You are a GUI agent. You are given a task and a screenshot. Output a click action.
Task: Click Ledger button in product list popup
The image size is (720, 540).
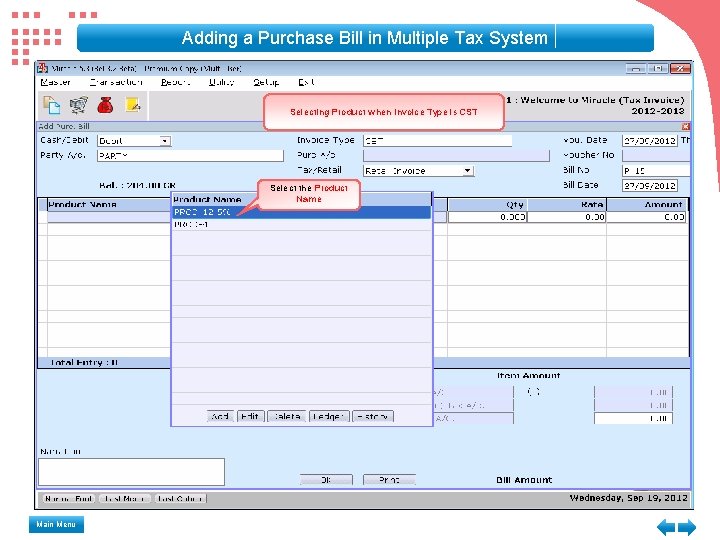329,416
